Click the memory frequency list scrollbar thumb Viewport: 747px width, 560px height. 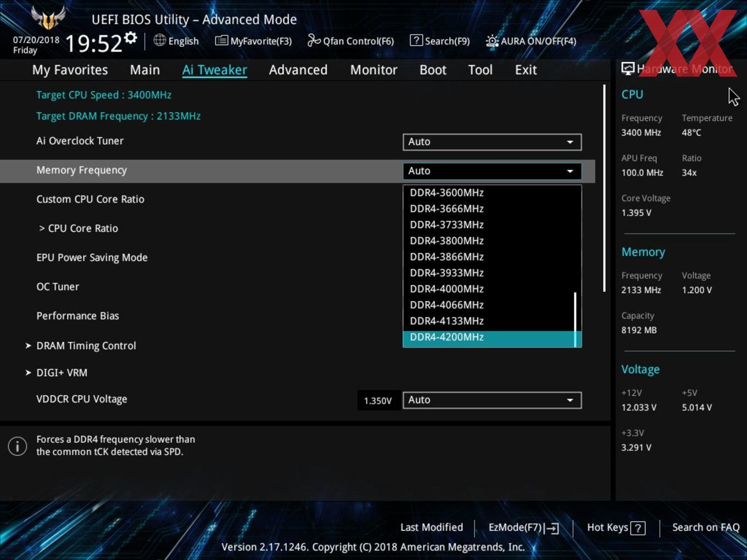point(575,320)
